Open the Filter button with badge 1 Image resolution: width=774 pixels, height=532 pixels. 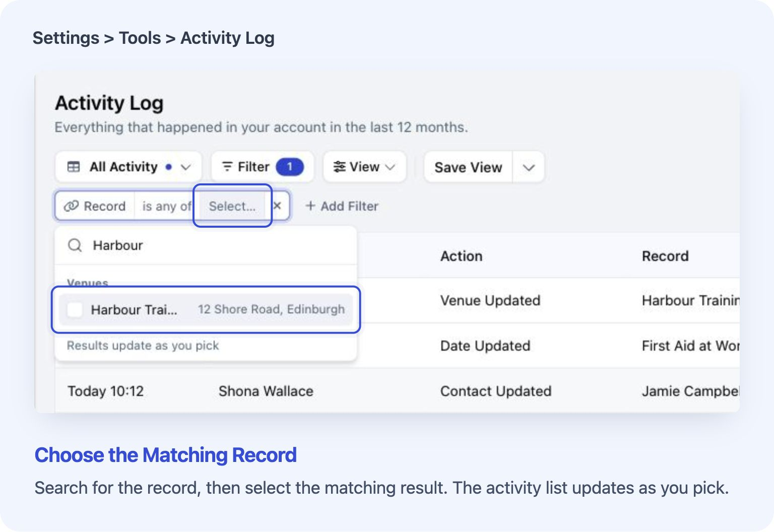point(262,167)
